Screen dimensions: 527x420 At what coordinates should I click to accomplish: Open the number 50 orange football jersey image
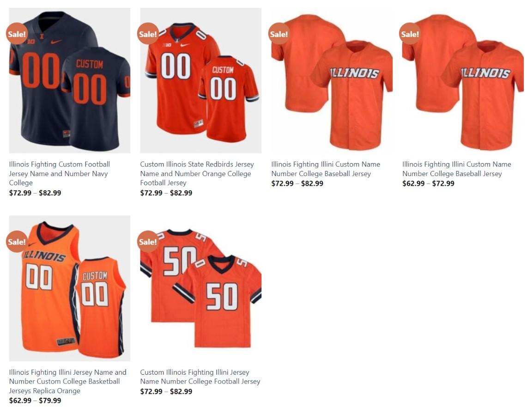[200, 288]
